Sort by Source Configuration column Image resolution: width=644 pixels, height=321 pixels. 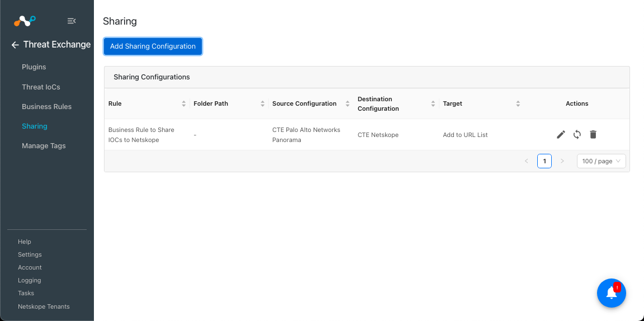[x=348, y=103]
